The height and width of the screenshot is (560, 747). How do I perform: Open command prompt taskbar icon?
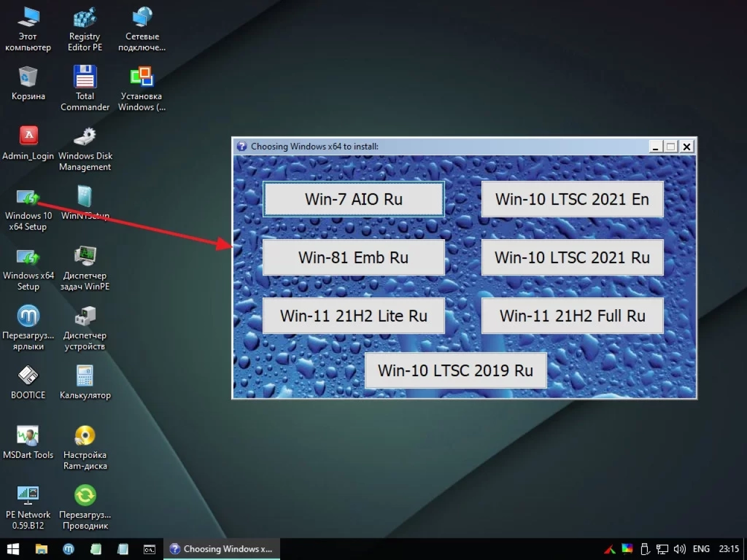pos(149,549)
